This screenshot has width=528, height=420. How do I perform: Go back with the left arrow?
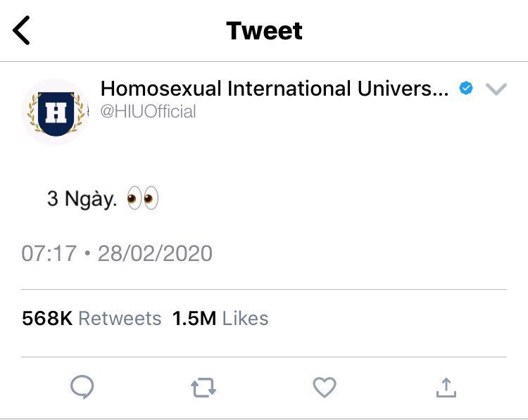21,30
